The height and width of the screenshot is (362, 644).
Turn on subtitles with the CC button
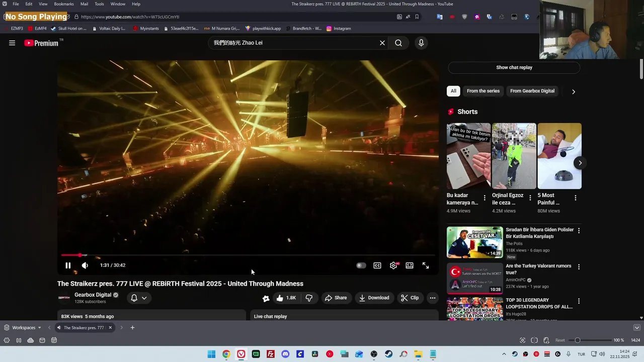[x=377, y=265]
